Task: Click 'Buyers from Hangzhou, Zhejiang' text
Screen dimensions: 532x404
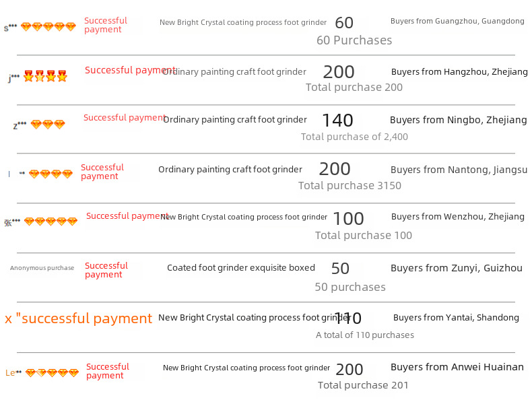Action: coord(459,71)
